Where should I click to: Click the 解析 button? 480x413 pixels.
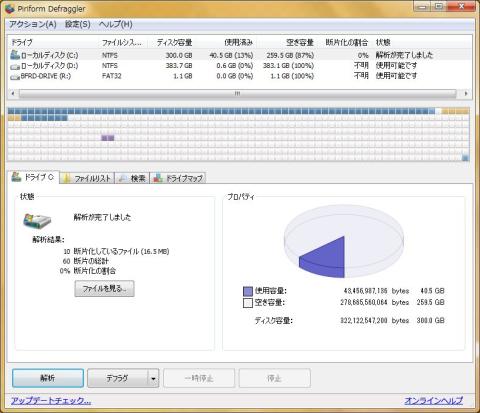click(x=48, y=378)
